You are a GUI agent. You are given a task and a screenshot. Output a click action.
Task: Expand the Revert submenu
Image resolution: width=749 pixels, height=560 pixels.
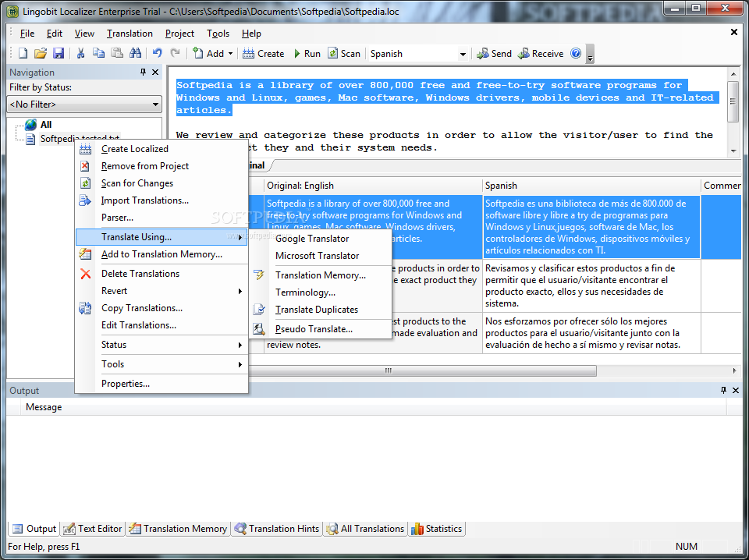point(162,291)
